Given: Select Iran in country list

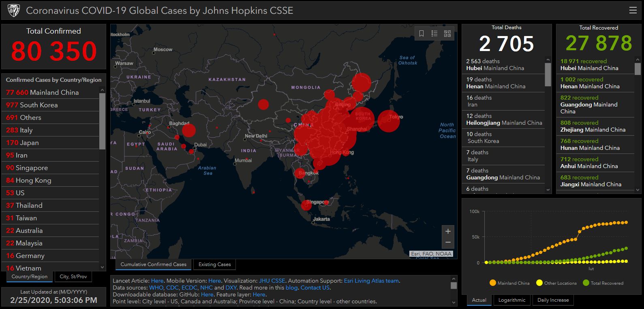Looking at the screenshot, I should (x=50, y=155).
